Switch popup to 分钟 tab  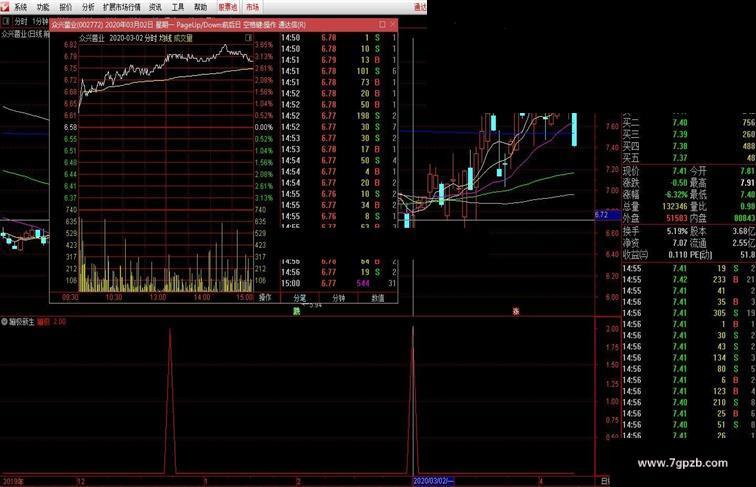click(339, 298)
